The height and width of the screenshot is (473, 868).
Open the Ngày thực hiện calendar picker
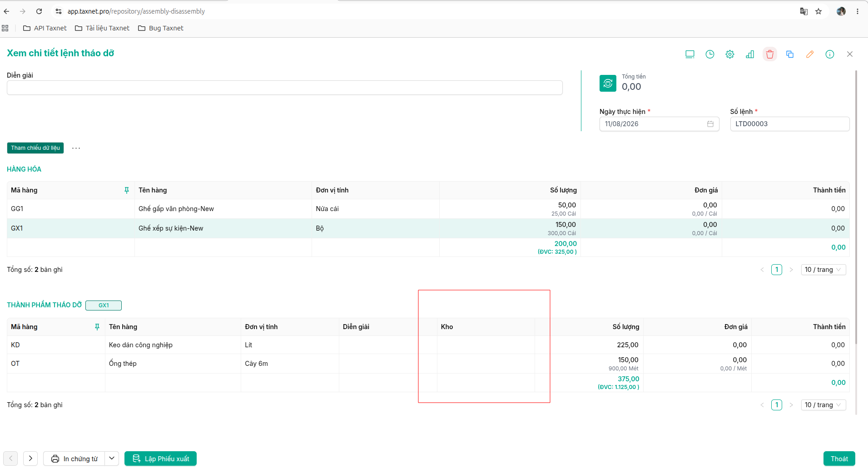710,124
